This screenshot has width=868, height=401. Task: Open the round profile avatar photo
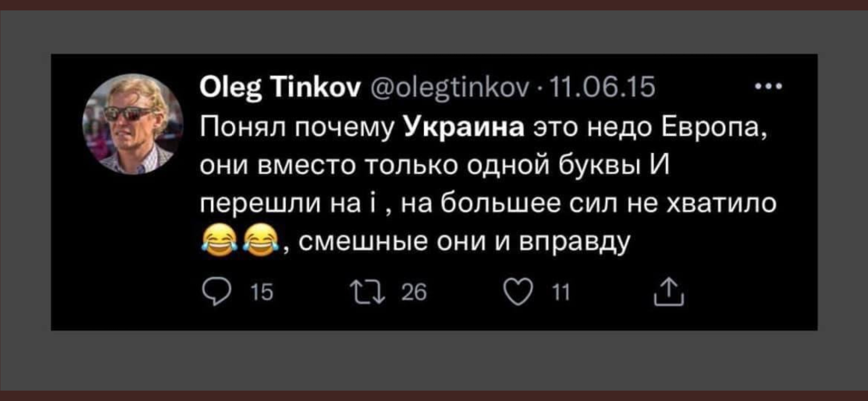pyautogui.click(x=133, y=124)
